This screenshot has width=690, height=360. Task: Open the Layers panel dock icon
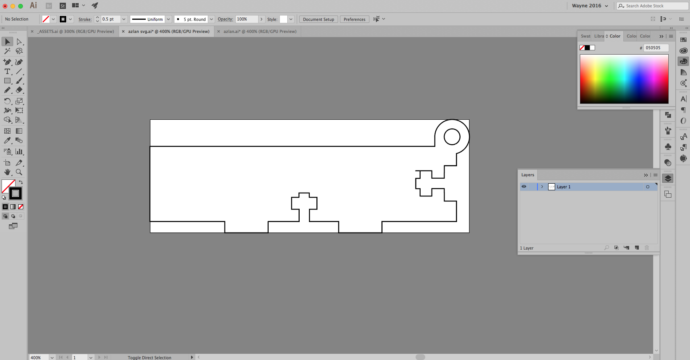[668, 178]
